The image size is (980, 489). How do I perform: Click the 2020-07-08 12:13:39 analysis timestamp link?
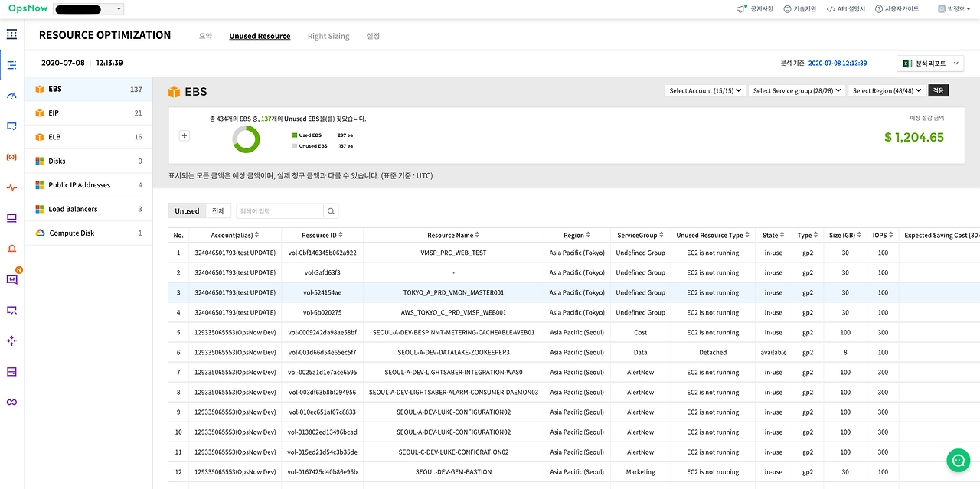coord(838,64)
